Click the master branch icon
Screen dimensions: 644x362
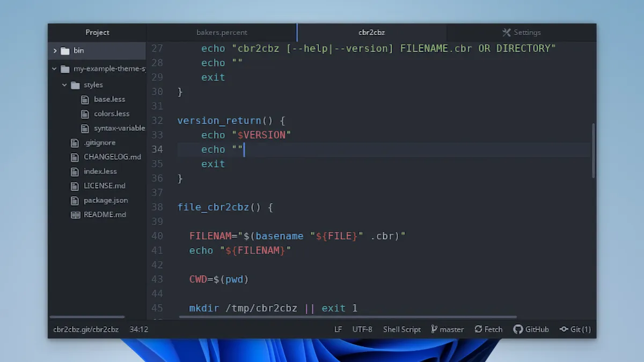(434, 329)
